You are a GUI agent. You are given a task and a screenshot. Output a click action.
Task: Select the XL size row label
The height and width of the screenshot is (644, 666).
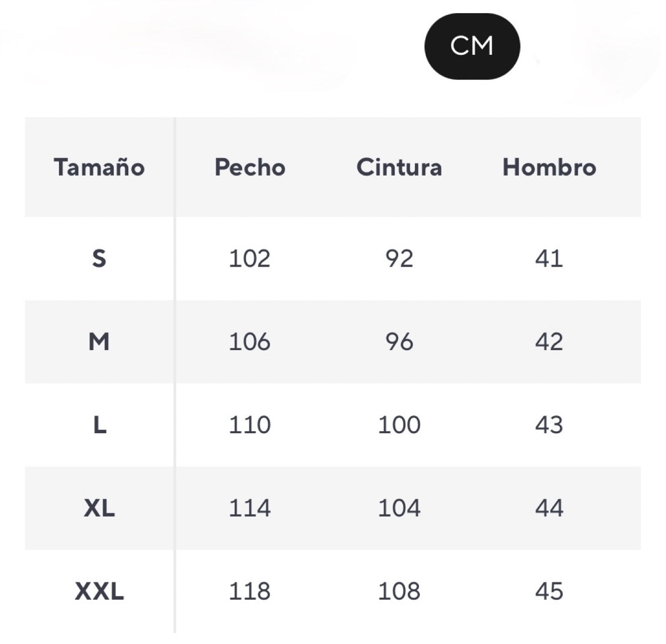click(99, 508)
